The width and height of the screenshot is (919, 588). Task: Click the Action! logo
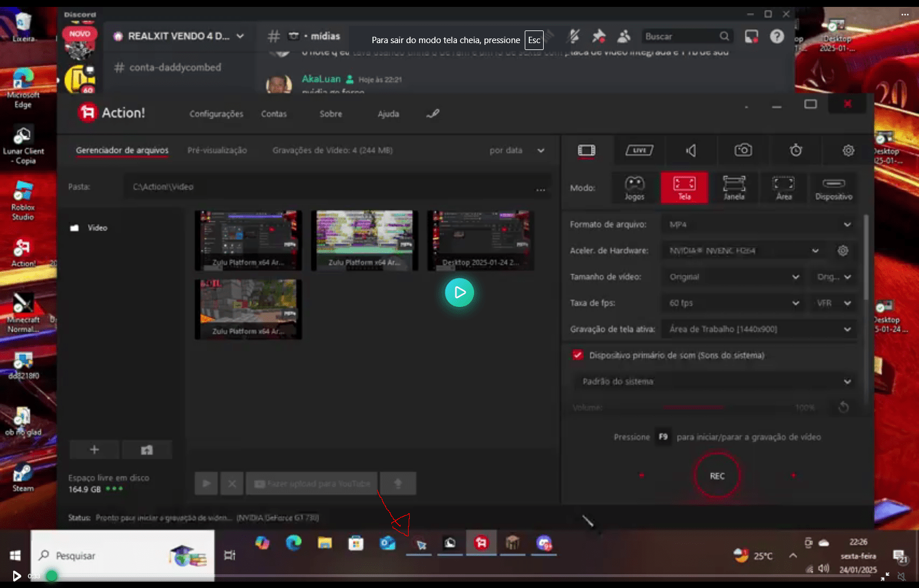point(111,113)
